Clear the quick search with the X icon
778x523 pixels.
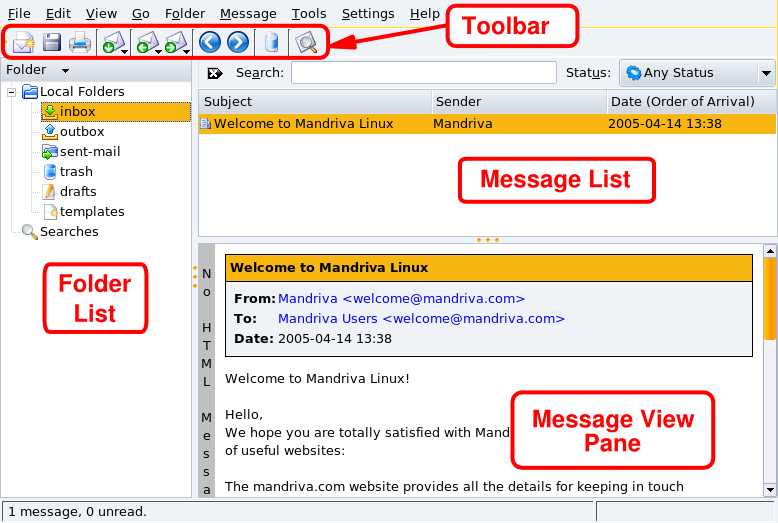pyautogui.click(x=214, y=73)
